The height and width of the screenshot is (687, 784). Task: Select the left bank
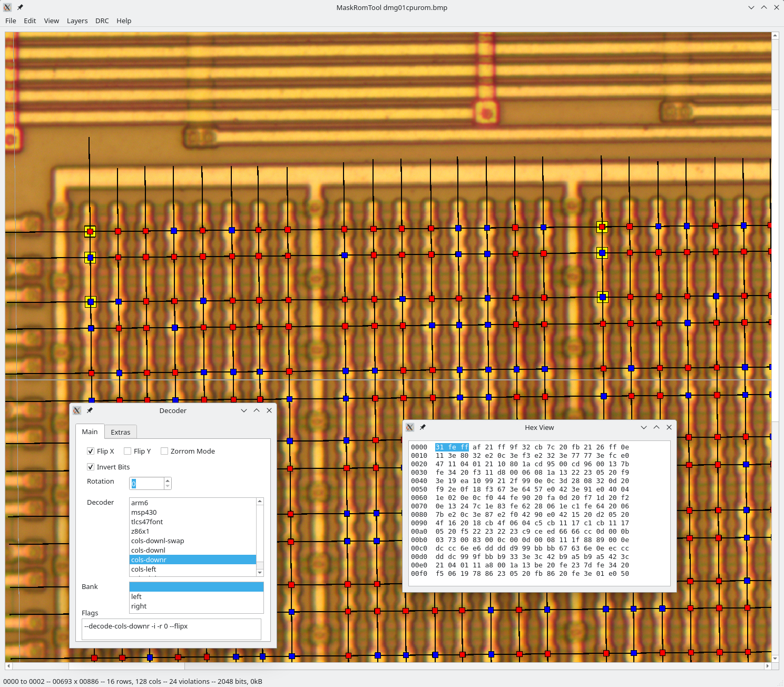(196, 596)
